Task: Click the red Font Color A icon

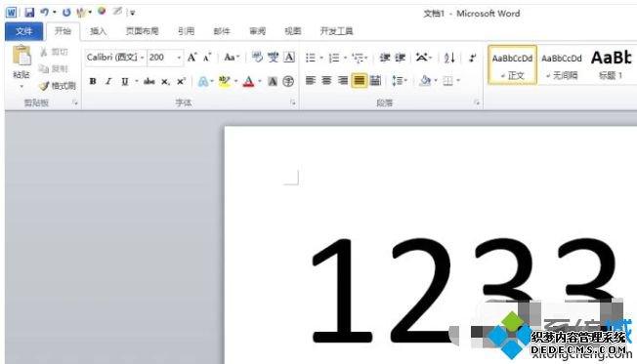Action: pyautogui.click(x=248, y=82)
